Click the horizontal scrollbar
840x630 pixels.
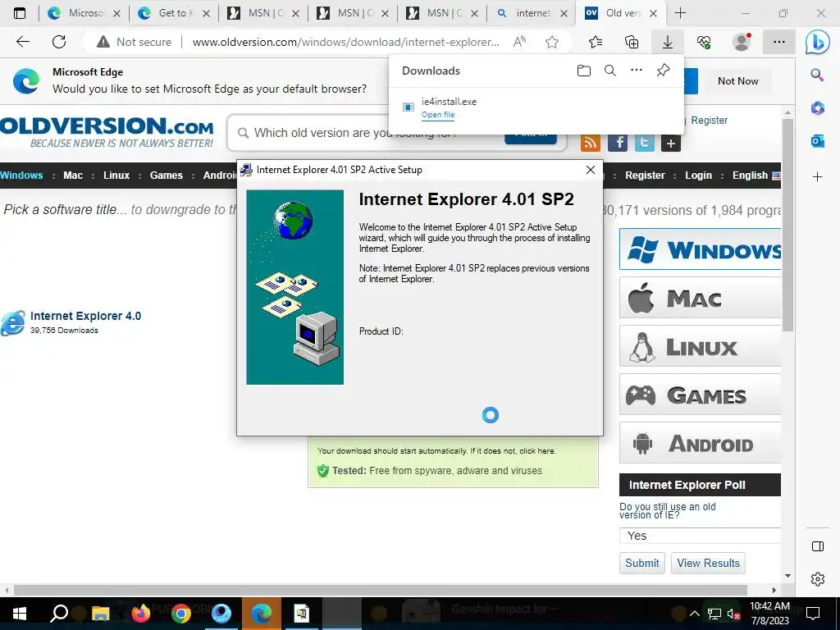pos(381,590)
